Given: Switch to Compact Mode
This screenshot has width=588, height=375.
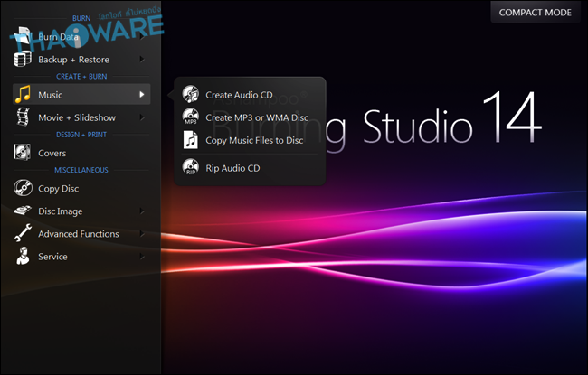Looking at the screenshot, I should coord(536,13).
